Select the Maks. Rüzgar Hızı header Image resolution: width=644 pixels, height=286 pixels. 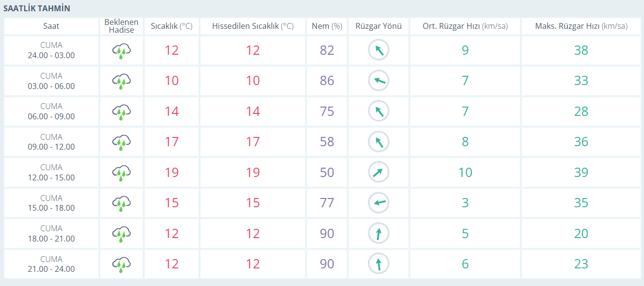click(581, 26)
